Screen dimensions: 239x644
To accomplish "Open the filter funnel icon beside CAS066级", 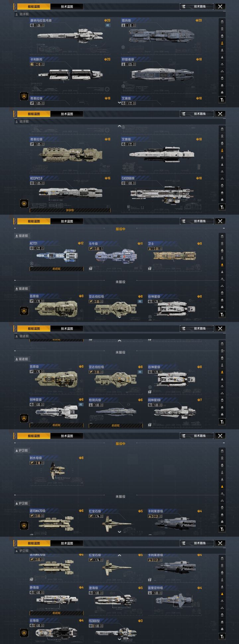I will [x=222, y=207].
